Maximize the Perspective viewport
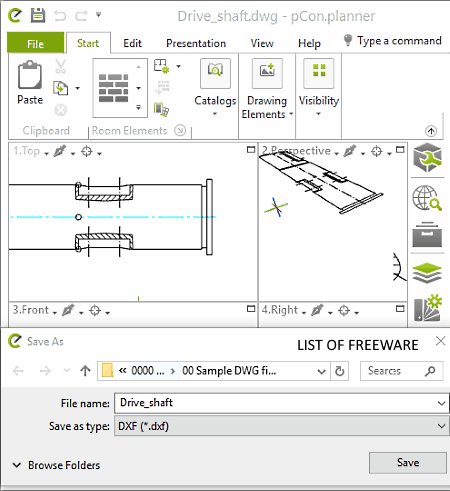450x491 pixels. click(x=400, y=150)
